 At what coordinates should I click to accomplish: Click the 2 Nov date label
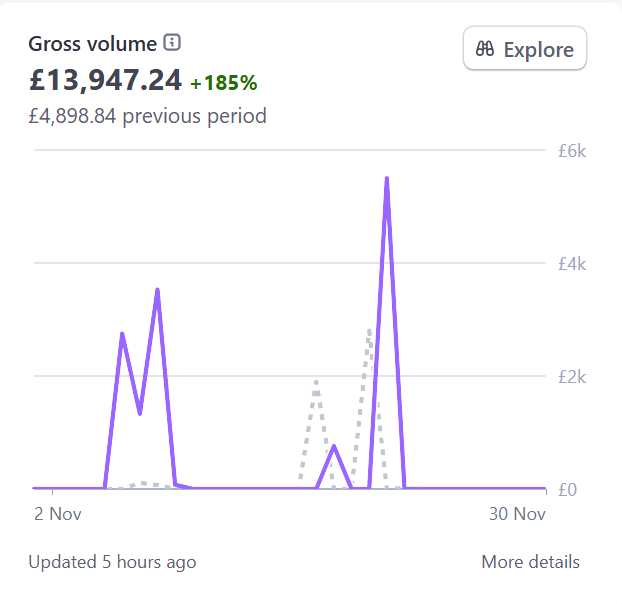(x=57, y=514)
